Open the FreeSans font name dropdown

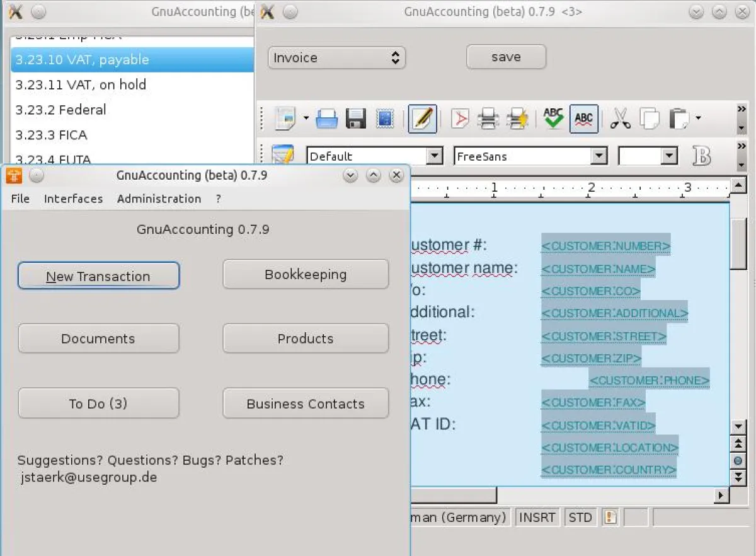tap(530, 156)
